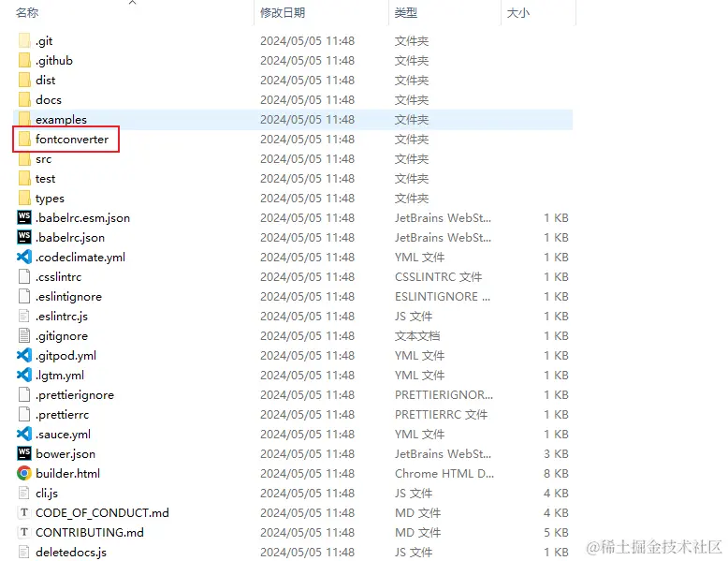Viewport: 728px width, 561px height.
Task: Click file icon of .eslintignore
Action: point(24,296)
